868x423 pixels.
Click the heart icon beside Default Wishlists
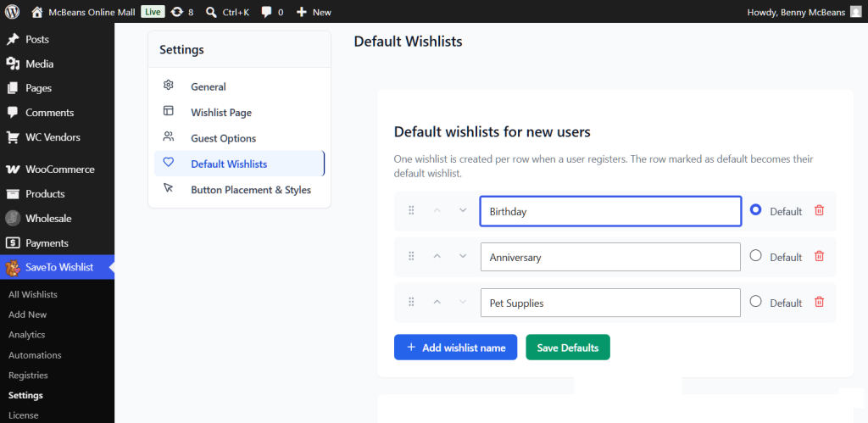[x=169, y=162]
